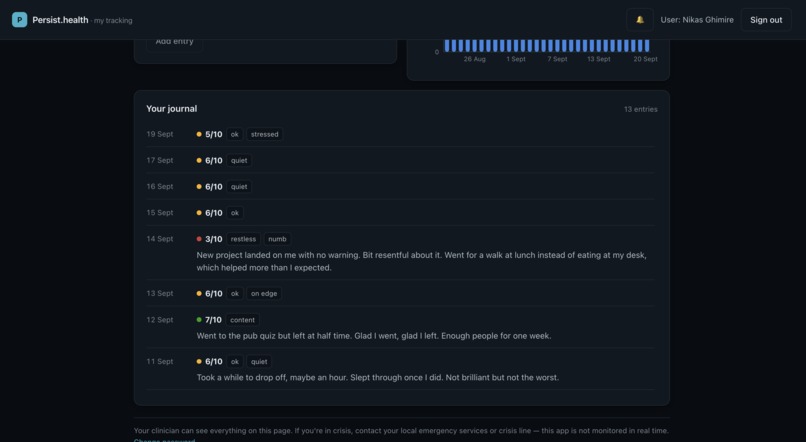
Task: Select the 14 Sept journal date
Action: coord(160,239)
